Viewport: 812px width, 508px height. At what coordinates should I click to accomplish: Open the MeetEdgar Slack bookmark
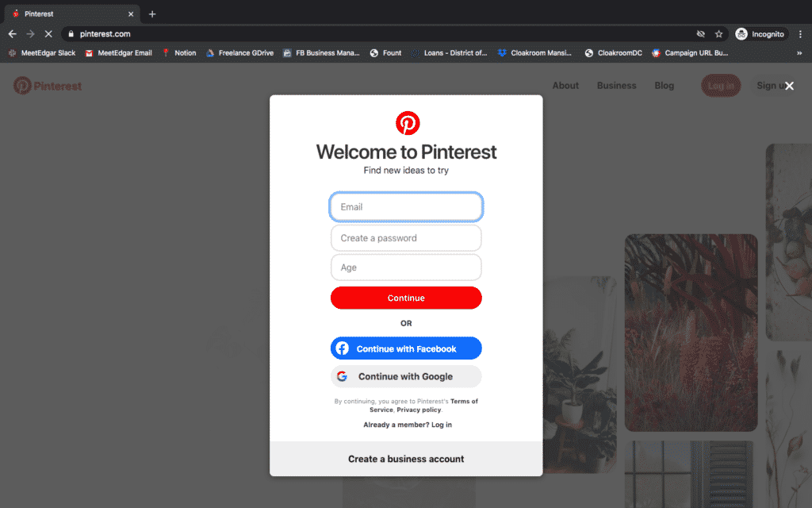click(x=42, y=53)
